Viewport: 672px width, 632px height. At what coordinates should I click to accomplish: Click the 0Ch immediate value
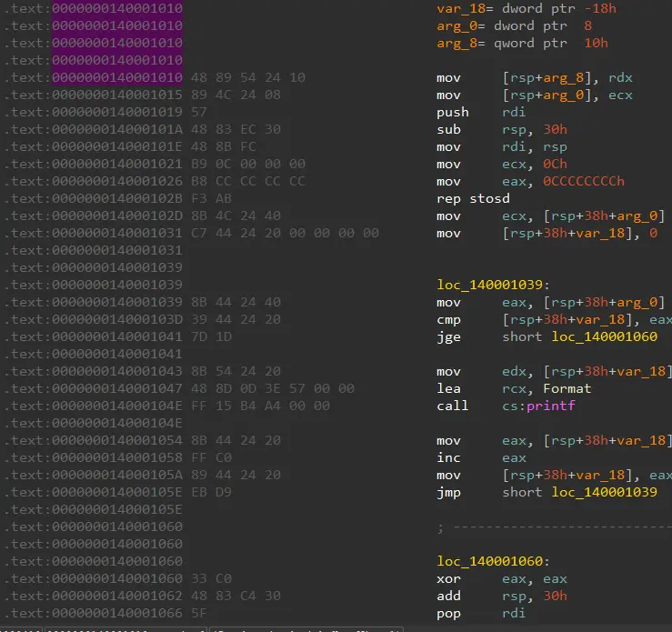[x=555, y=164]
